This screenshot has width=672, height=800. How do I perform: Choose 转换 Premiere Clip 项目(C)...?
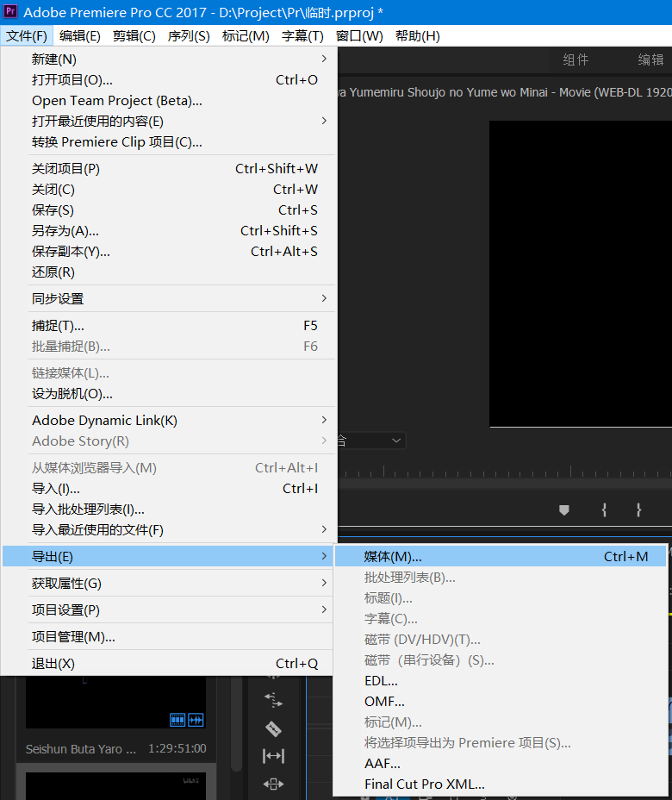pos(168,142)
